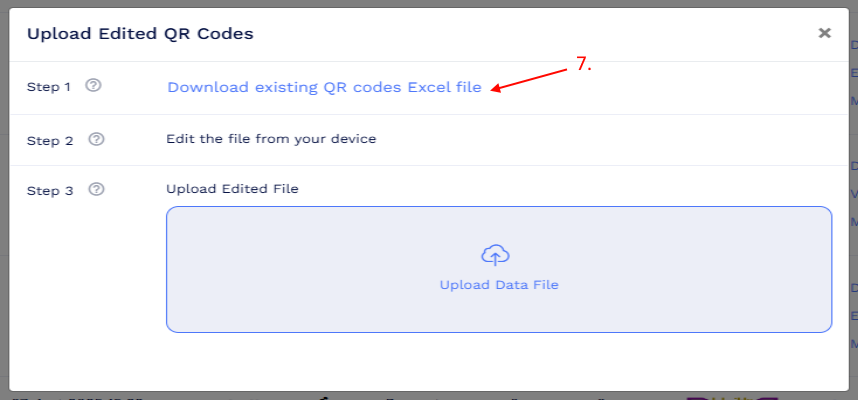Select the Step 2 label

coord(50,141)
